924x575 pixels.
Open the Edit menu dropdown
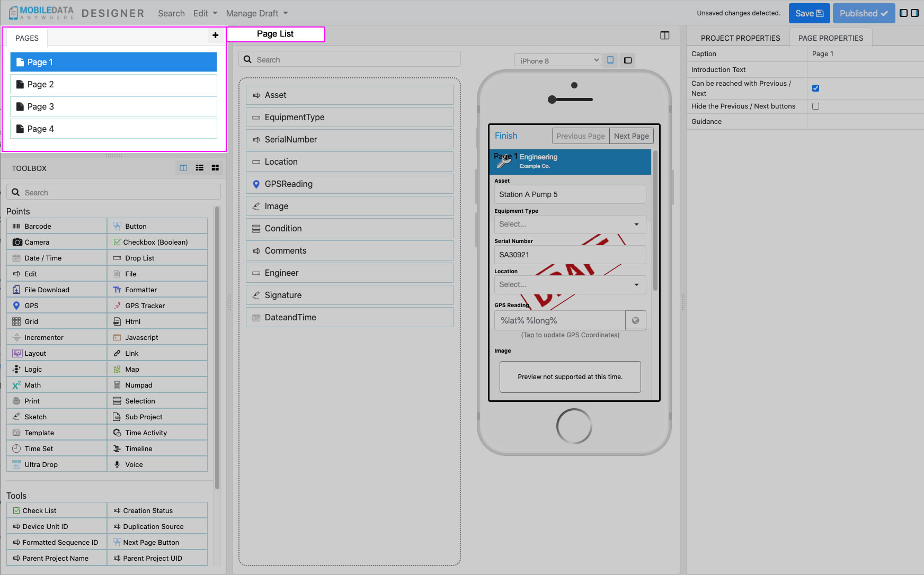(x=205, y=13)
